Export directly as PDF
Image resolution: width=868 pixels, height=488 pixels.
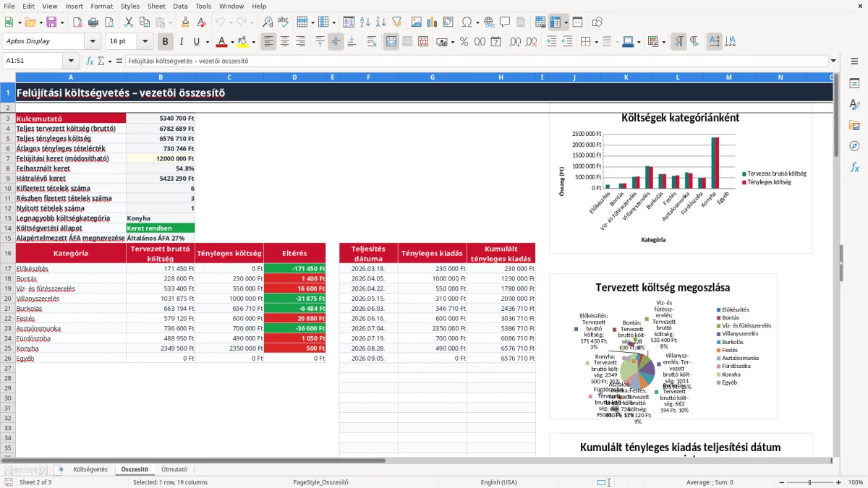(78, 22)
